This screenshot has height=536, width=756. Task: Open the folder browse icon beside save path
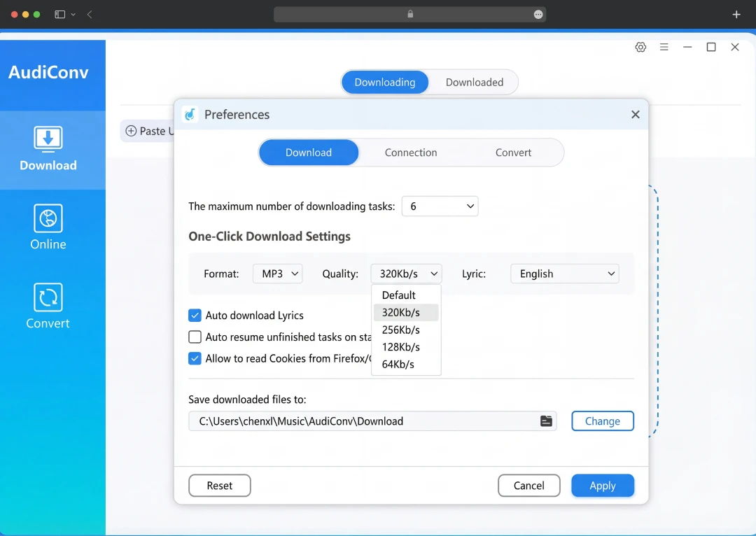click(x=547, y=421)
